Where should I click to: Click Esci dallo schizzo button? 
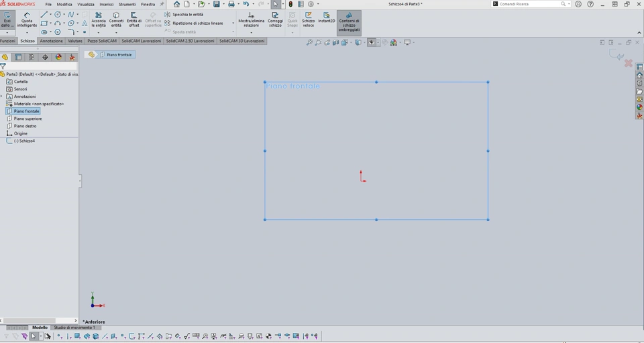tap(7, 20)
